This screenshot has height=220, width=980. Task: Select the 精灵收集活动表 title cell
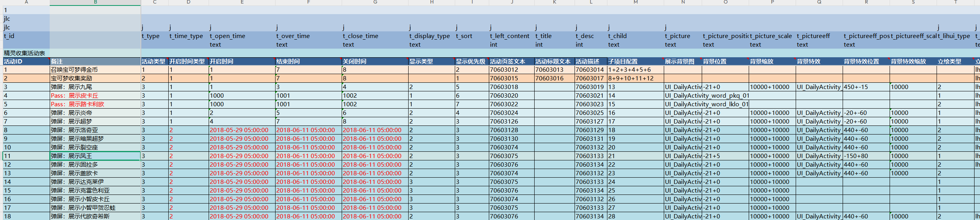(26, 53)
